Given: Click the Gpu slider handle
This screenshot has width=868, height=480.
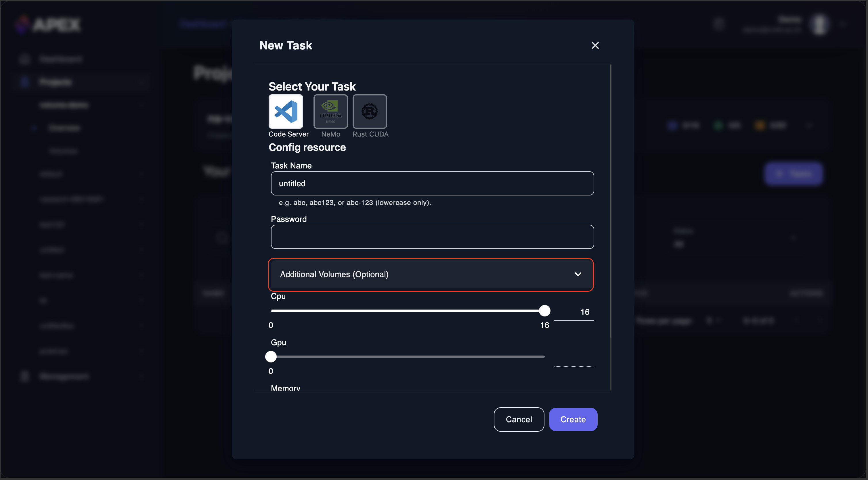Looking at the screenshot, I should point(271,357).
